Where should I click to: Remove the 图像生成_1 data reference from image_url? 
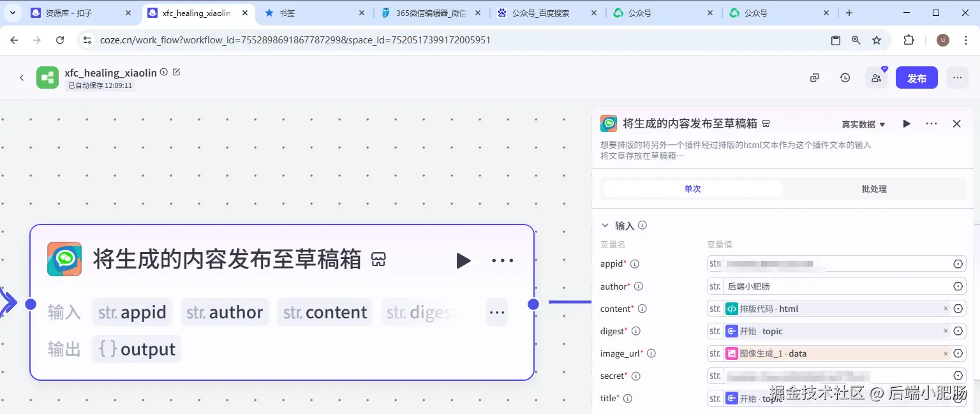(946, 353)
